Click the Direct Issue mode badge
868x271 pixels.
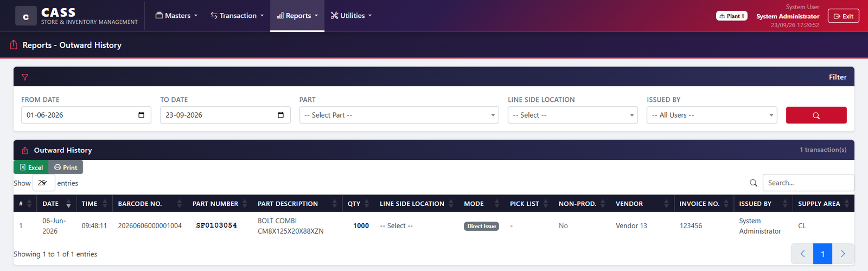(x=481, y=226)
